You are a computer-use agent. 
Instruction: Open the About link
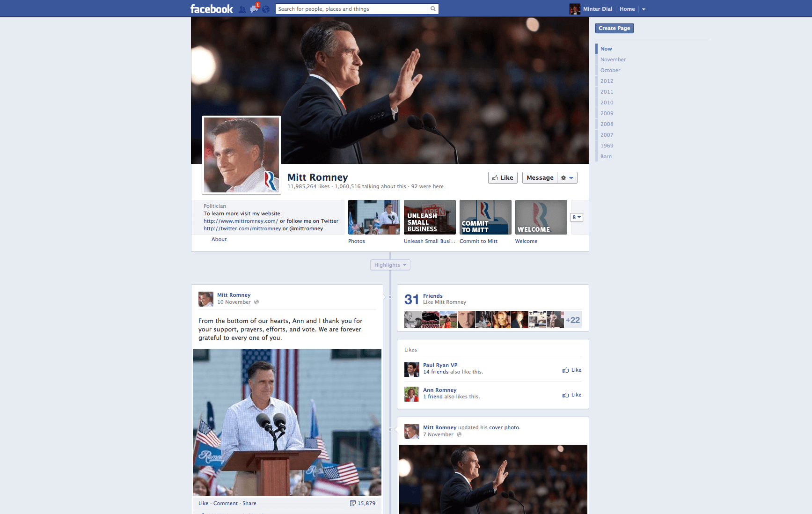[x=219, y=239]
